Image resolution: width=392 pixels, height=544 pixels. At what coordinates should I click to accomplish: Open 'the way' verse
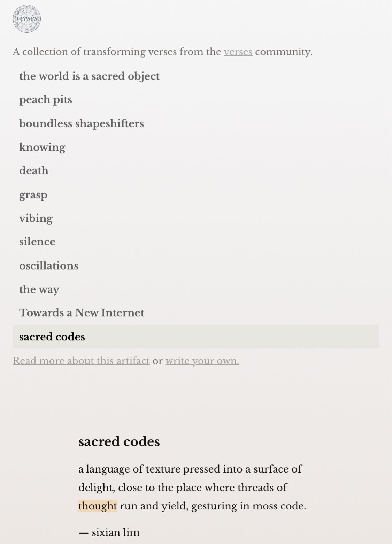[x=39, y=289]
